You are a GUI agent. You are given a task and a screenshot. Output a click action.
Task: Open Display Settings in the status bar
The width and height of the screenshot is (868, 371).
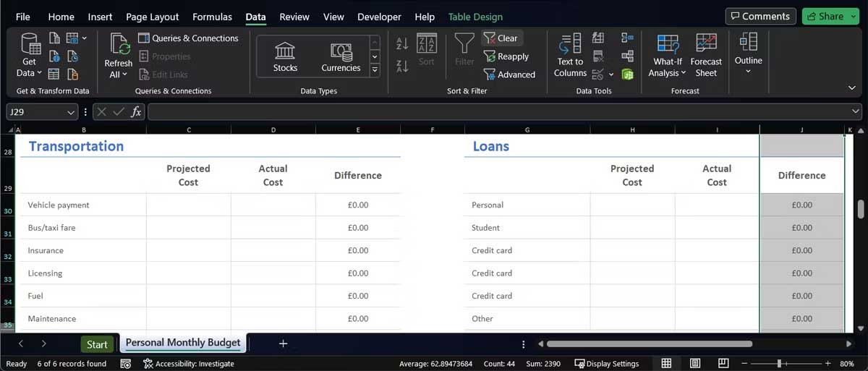point(607,364)
